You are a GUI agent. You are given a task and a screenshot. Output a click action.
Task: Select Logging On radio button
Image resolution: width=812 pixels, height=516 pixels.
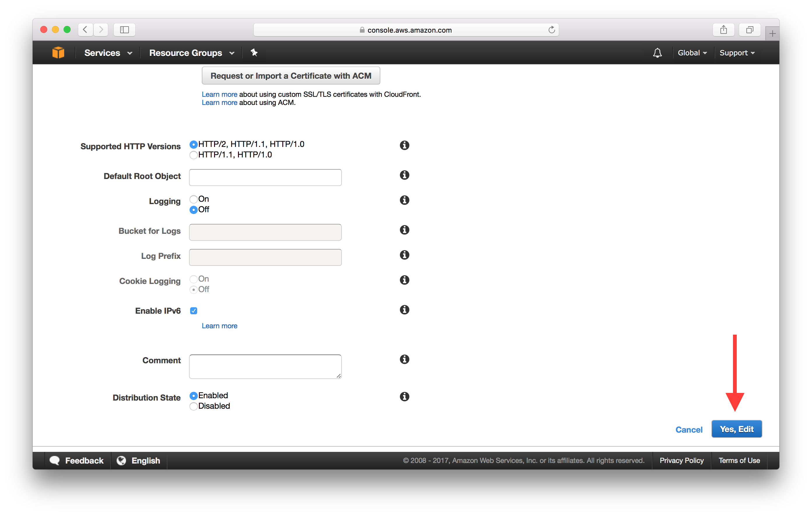(x=194, y=199)
